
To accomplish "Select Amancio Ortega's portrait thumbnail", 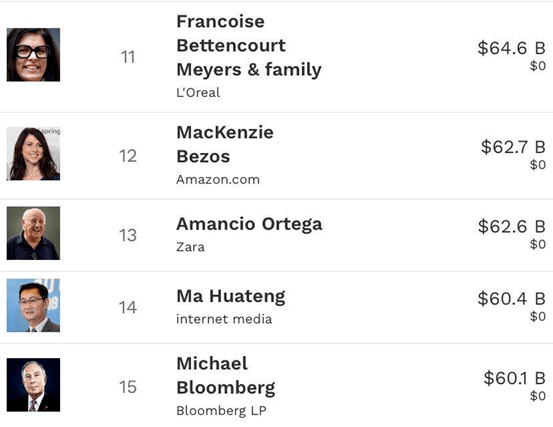I will tap(33, 233).
